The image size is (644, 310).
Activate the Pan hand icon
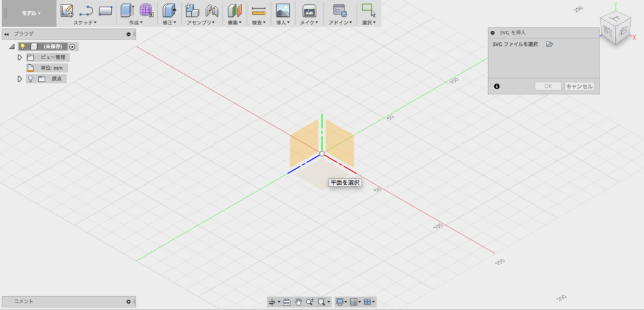click(299, 302)
